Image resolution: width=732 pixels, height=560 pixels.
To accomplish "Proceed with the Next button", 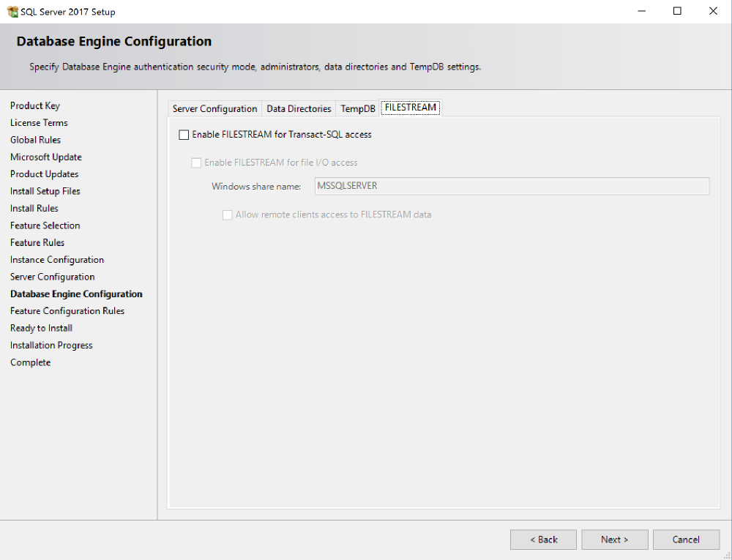I will tap(615, 540).
